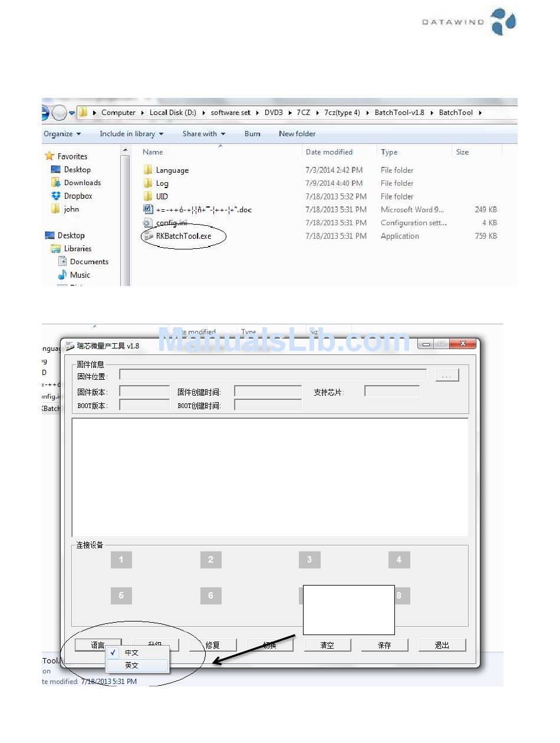Click device slot number 1
The image size is (560, 743).
pos(121,560)
